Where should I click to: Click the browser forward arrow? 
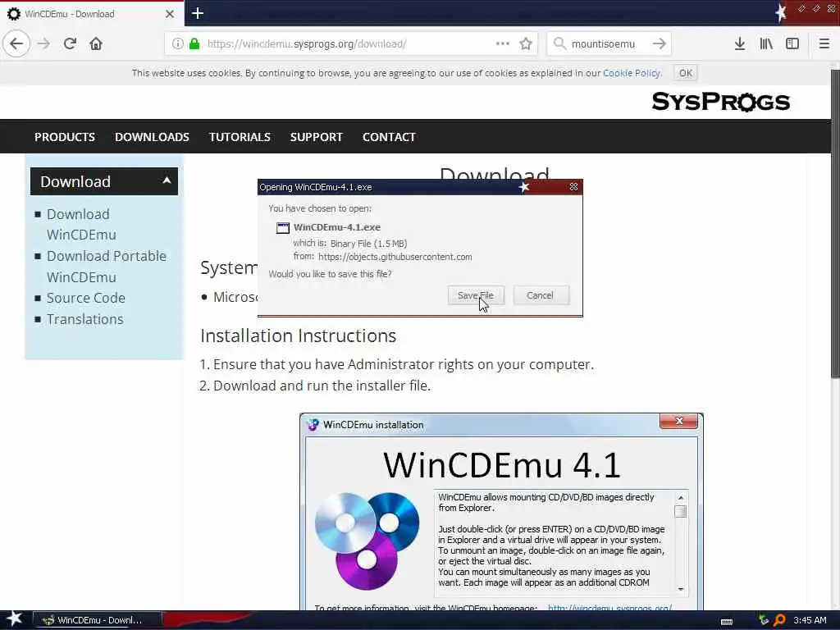coord(44,43)
